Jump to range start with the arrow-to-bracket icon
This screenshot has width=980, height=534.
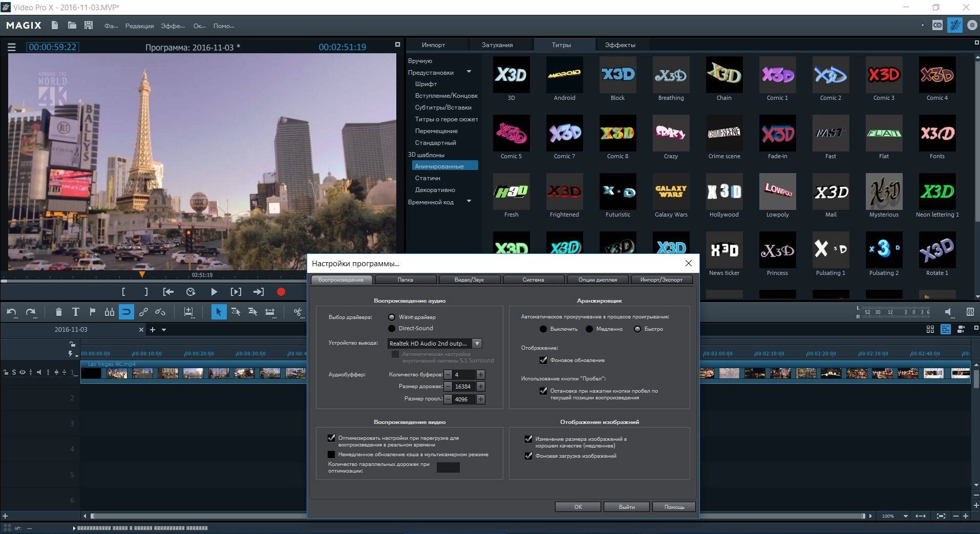tap(168, 292)
